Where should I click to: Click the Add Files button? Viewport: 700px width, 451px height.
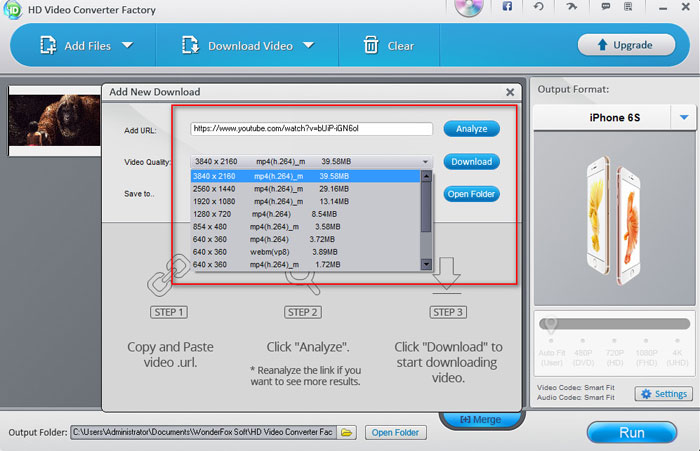pos(75,46)
